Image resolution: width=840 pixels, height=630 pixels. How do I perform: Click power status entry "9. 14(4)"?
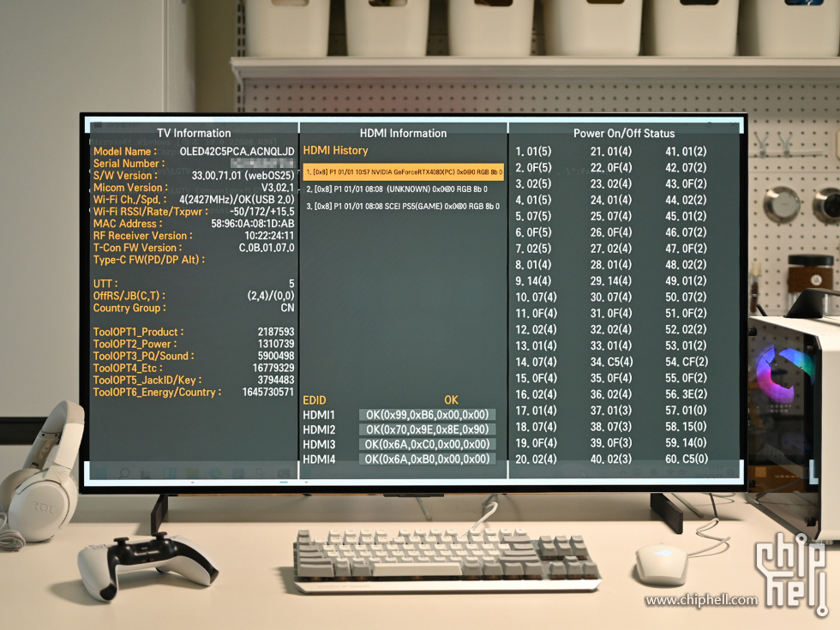click(x=533, y=281)
